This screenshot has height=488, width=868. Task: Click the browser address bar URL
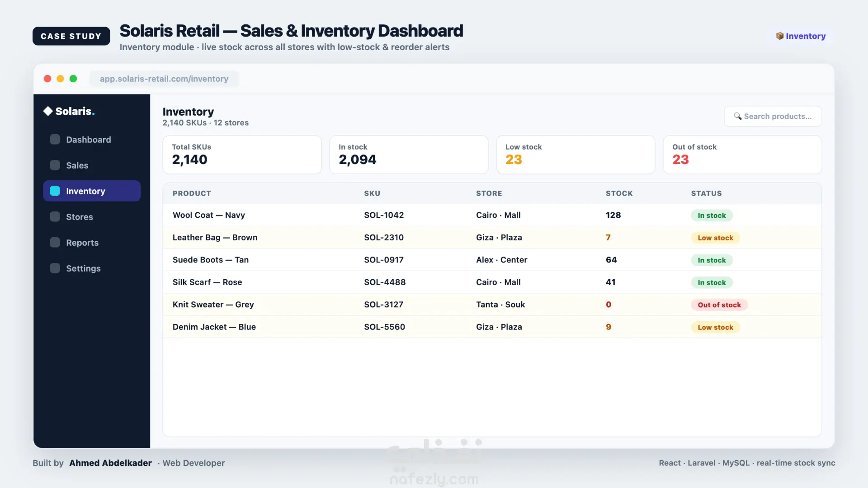(164, 79)
